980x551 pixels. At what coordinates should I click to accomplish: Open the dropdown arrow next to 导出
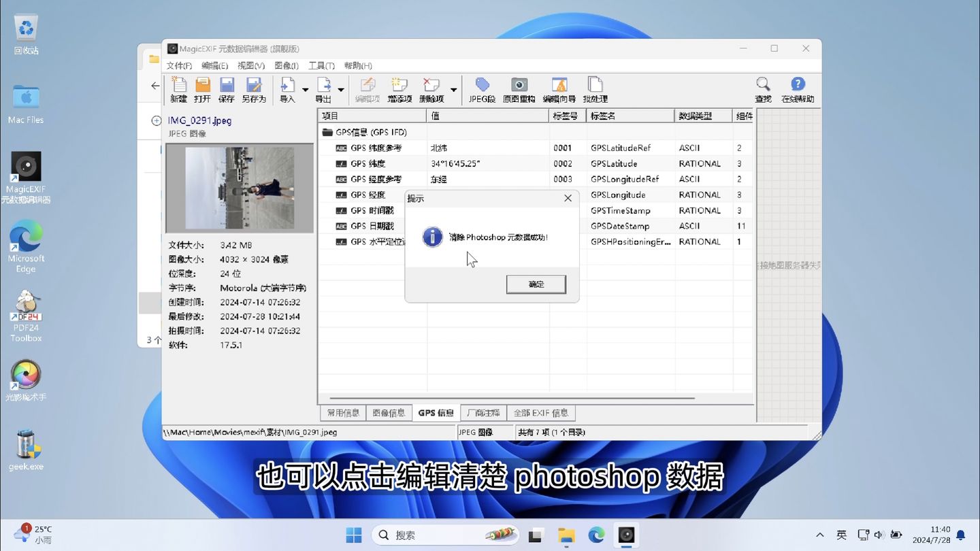341,90
